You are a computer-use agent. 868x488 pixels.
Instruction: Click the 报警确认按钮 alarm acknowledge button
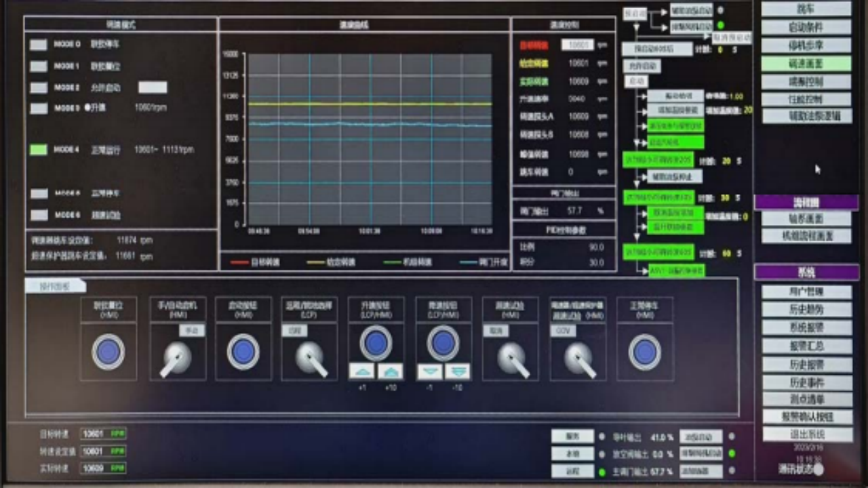806,417
